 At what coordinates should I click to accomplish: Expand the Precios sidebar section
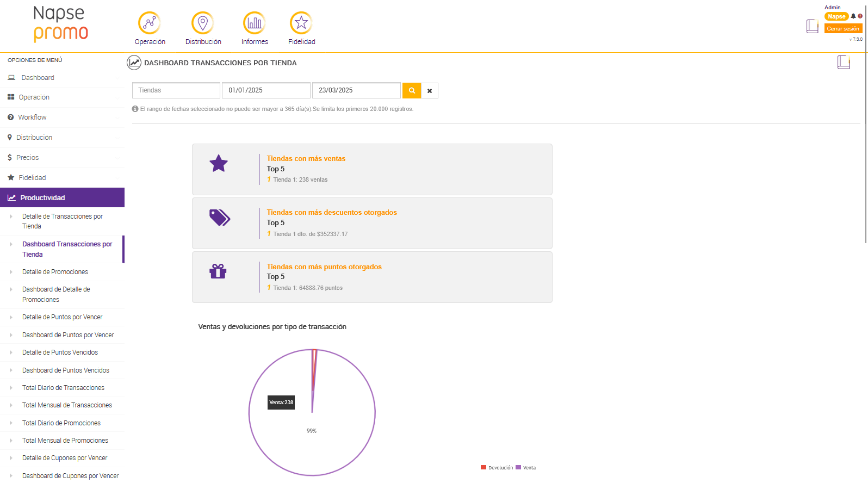coord(27,158)
